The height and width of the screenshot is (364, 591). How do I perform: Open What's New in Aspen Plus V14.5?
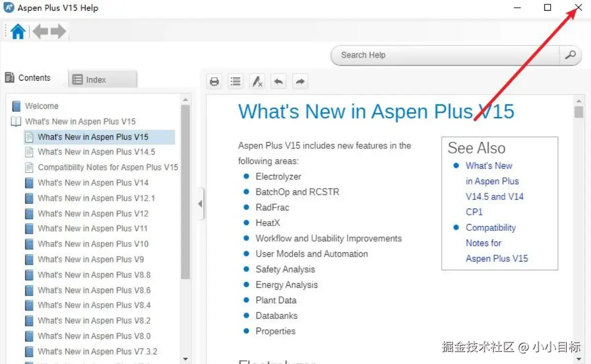pos(97,152)
